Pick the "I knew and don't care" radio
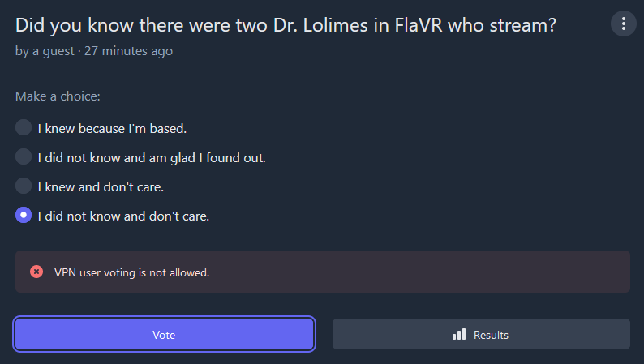The width and height of the screenshot is (644, 364). pos(24,186)
